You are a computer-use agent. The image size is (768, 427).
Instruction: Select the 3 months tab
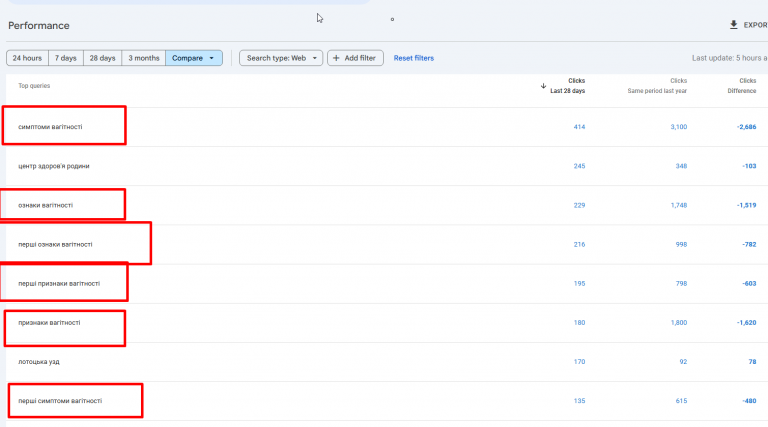pos(144,58)
